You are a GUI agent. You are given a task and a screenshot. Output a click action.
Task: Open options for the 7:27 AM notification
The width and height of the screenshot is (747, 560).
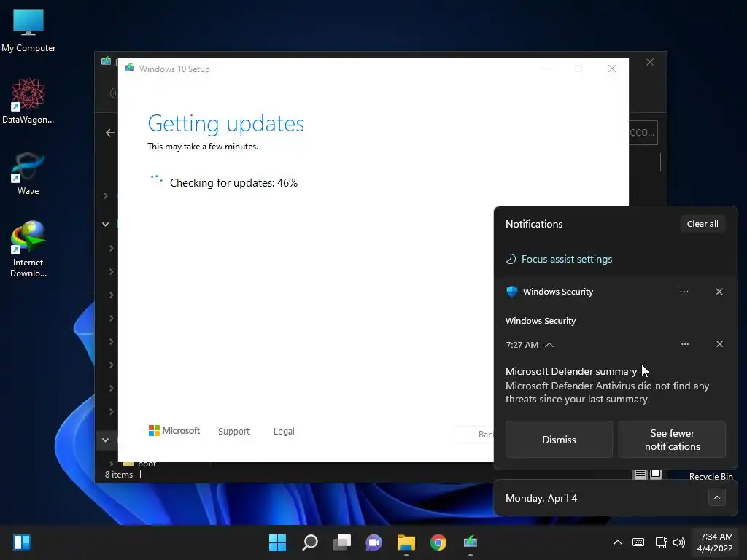coord(684,344)
